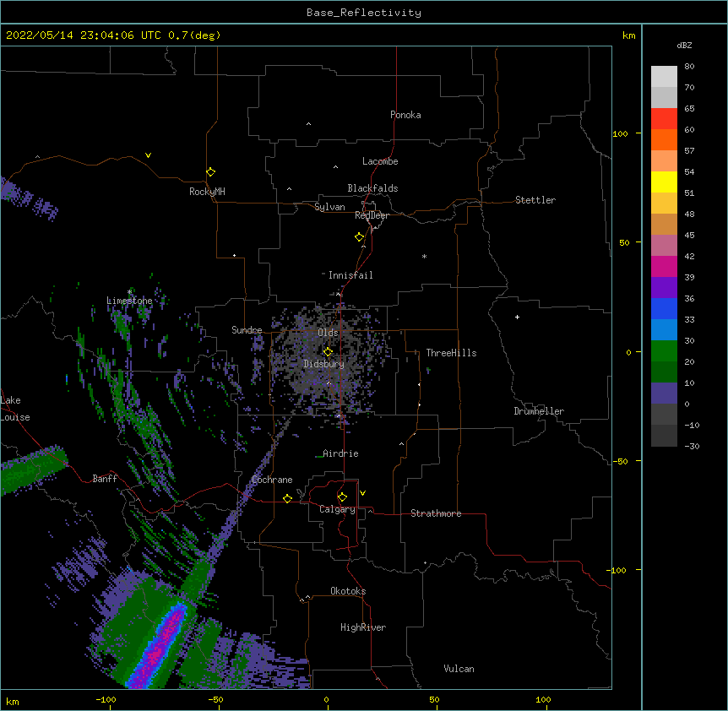This screenshot has width=728, height=711.
Task: Click the ThreeHills city label
Action: click(x=451, y=353)
